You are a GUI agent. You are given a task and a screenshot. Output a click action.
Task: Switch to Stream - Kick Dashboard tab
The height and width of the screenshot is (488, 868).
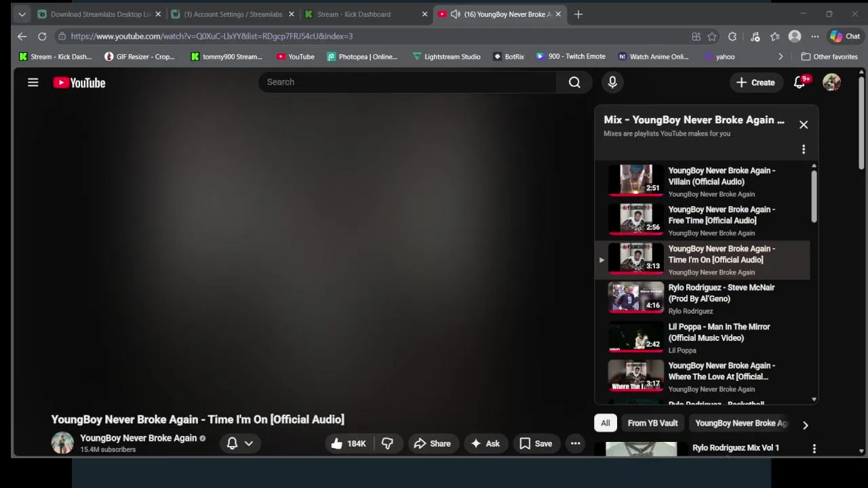click(x=366, y=14)
